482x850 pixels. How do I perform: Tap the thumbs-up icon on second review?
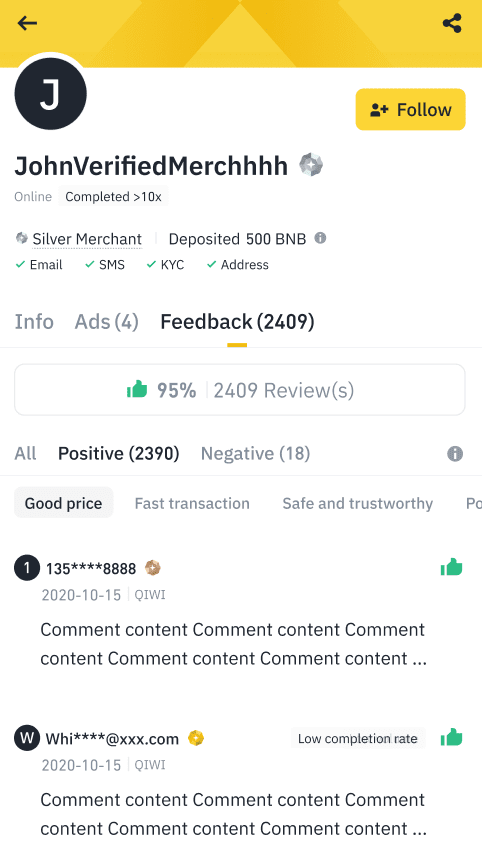tap(451, 738)
